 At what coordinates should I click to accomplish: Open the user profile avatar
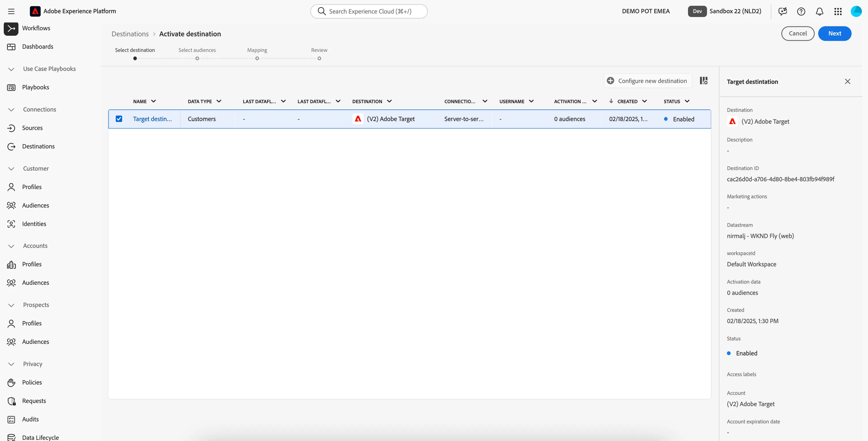(856, 12)
